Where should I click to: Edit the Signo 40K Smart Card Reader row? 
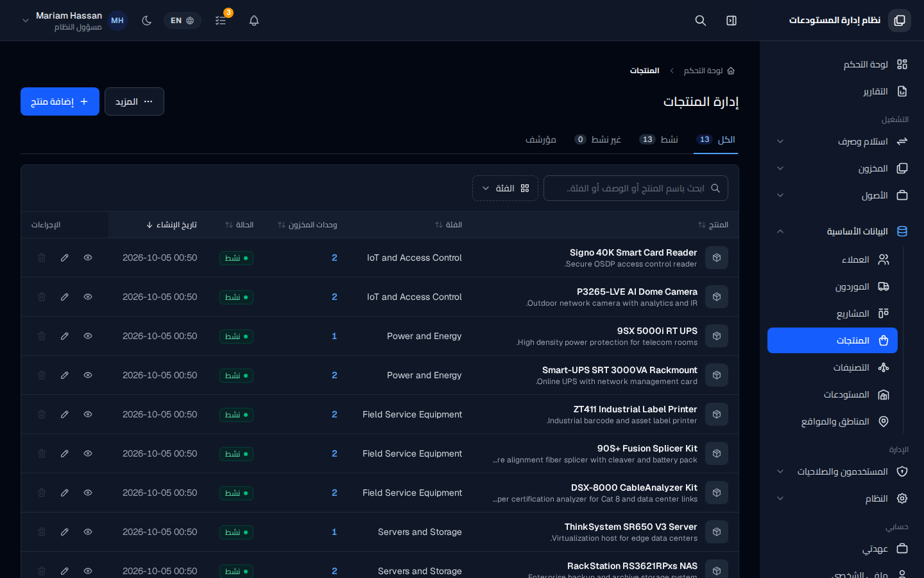(65, 258)
